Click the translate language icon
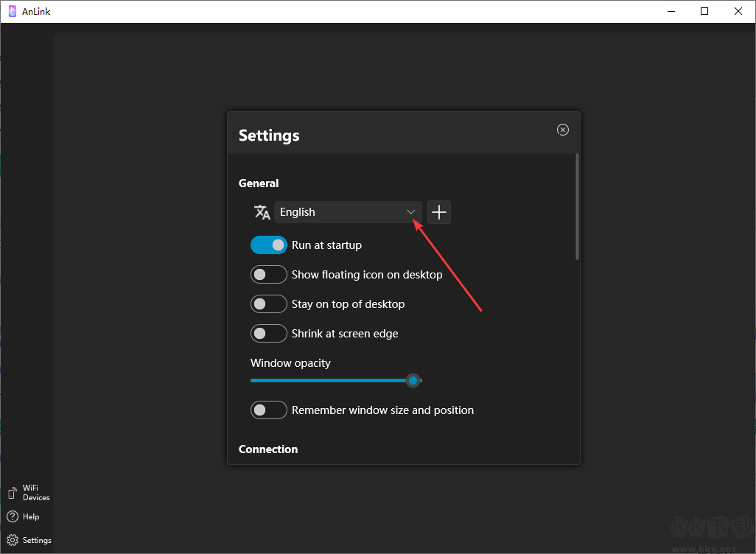Screen dimensions: 756x554 click(x=262, y=212)
